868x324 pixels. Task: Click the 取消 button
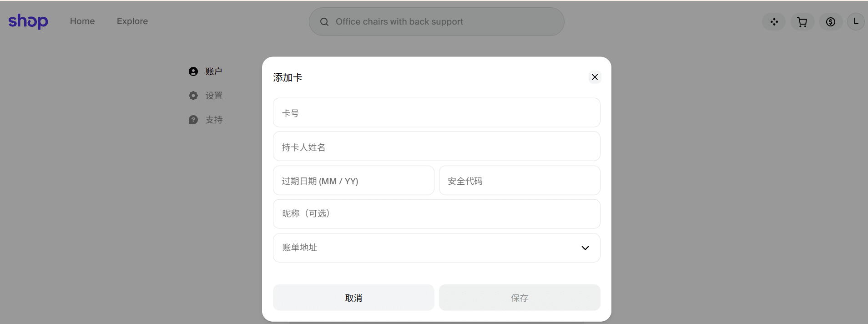coord(353,298)
